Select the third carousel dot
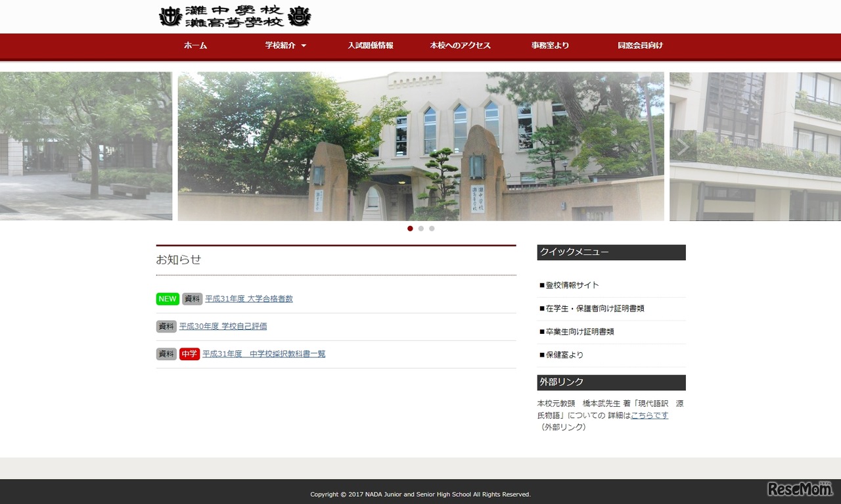The width and height of the screenshot is (841, 504). [x=432, y=229]
